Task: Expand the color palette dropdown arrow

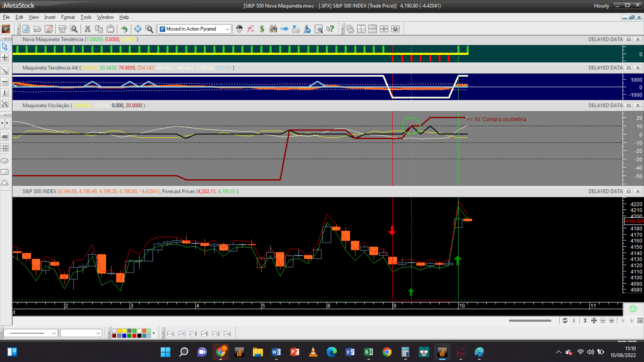Action: [154, 333]
